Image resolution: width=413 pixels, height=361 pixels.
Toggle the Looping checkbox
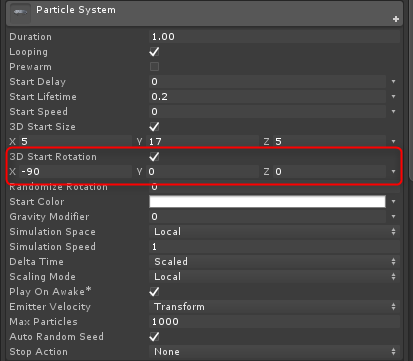coord(154,52)
